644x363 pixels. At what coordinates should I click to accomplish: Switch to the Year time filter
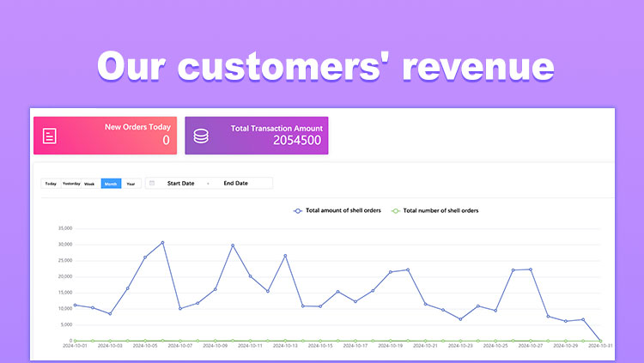(131, 184)
